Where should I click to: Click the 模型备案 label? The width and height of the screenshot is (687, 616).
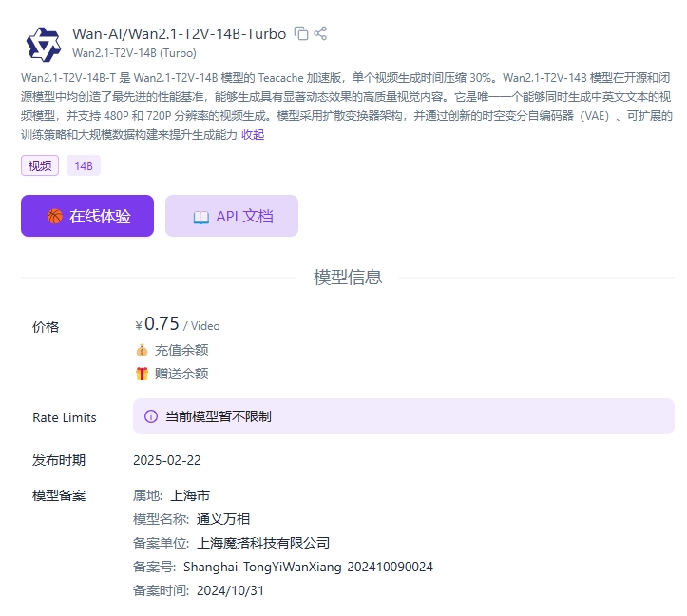pyautogui.click(x=59, y=495)
